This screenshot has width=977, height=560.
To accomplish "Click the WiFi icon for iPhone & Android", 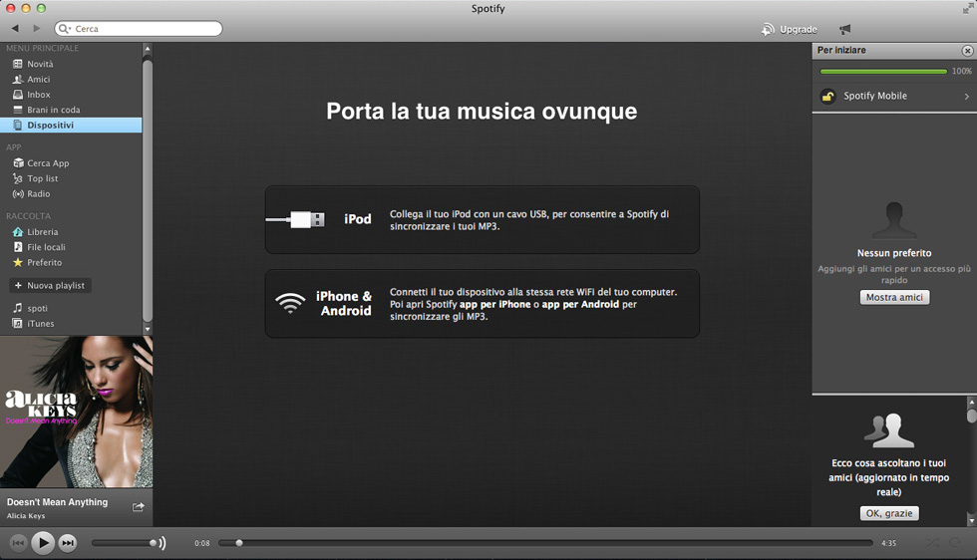I will point(290,303).
